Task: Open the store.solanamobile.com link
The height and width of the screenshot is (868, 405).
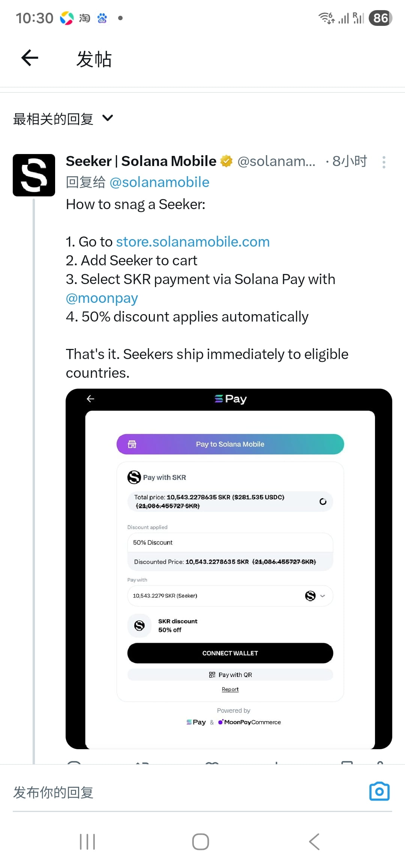Action: point(193,242)
